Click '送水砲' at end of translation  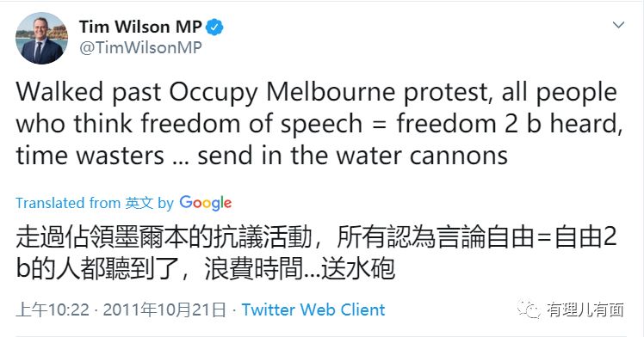pyautogui.click(x=358, y=269)
